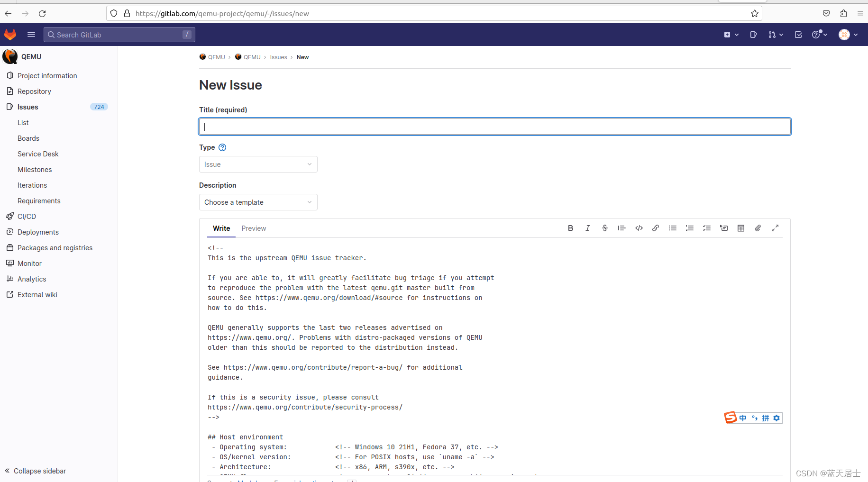Image resolution: width=868 pixels, height=482 pixels.
Task: Open the Firefox application menu
Action: (x=860, y=13)
